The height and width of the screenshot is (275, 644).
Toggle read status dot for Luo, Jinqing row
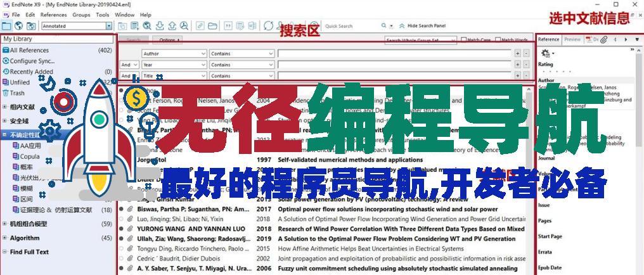tap(121, 219)
